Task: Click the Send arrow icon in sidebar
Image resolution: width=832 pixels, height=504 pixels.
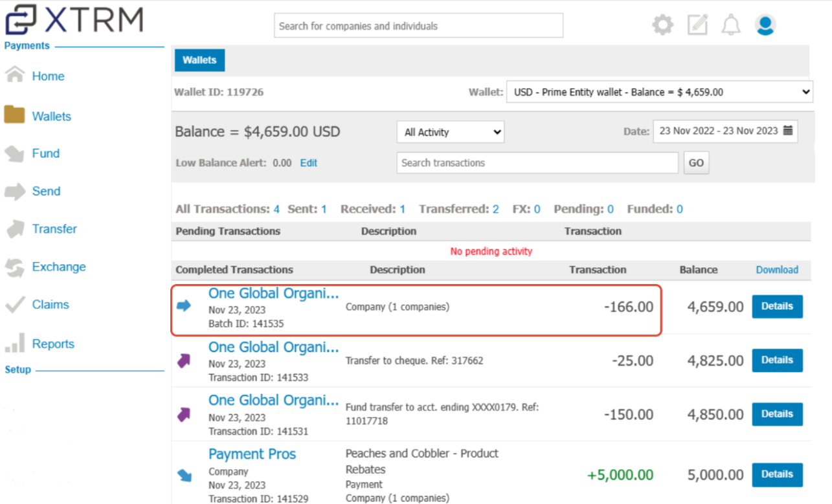Action: pyautogui.click(x=14, y=191)
